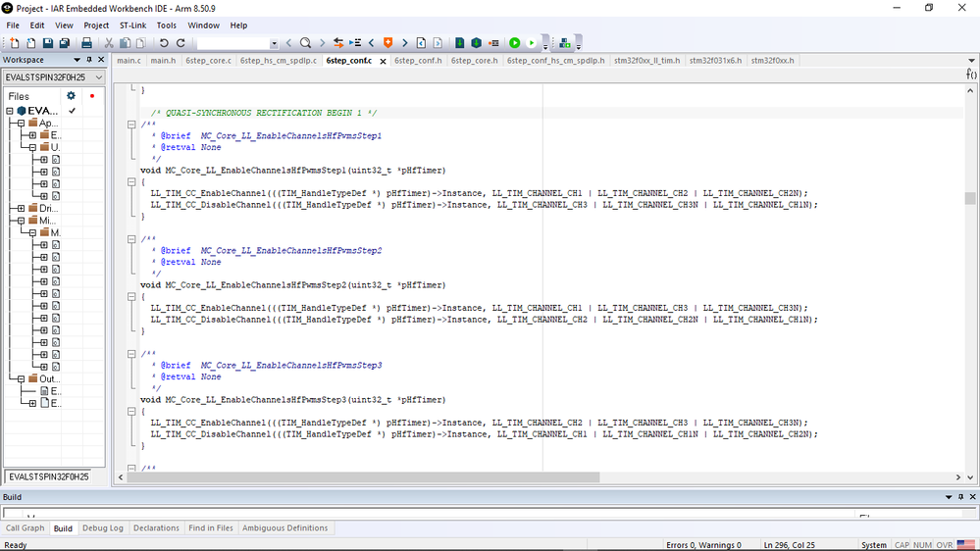The image size is (980, 551).
Task: Open the Call Graph tab
Action: [x=25, y=528]
